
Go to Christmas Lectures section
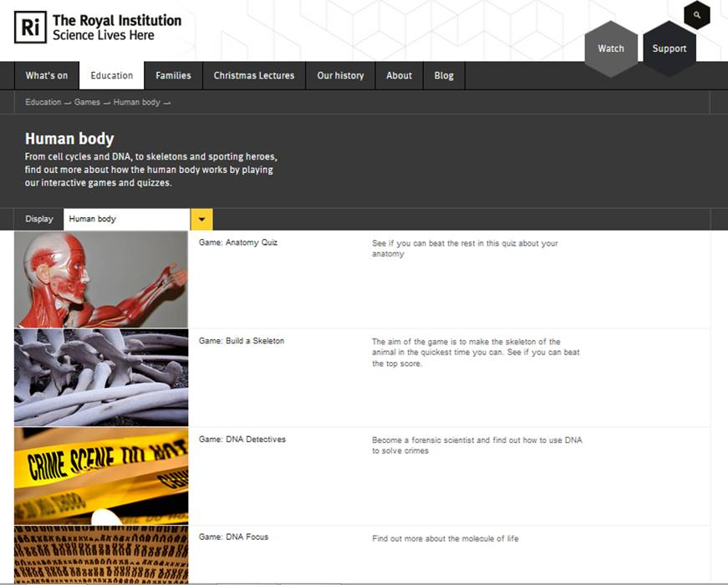(254, 75)
